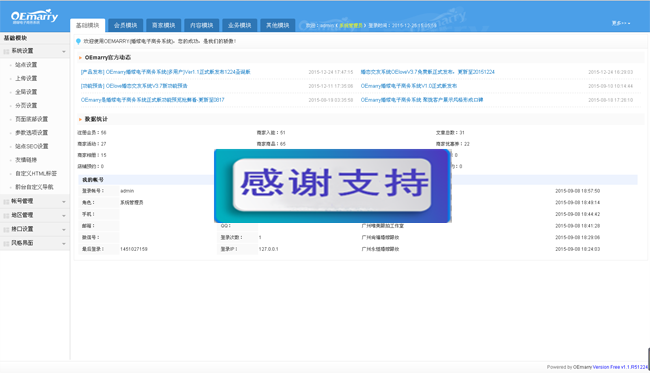The width and height of the screenshot is (650, 373).
Task: Open 自定义HTML标签 in the sidebar
Action: (36, 173)
